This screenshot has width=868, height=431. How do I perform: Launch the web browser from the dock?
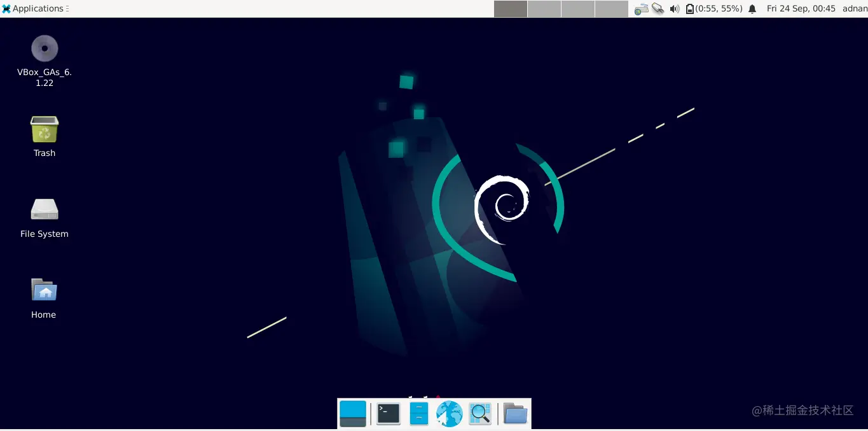(449, 413)
